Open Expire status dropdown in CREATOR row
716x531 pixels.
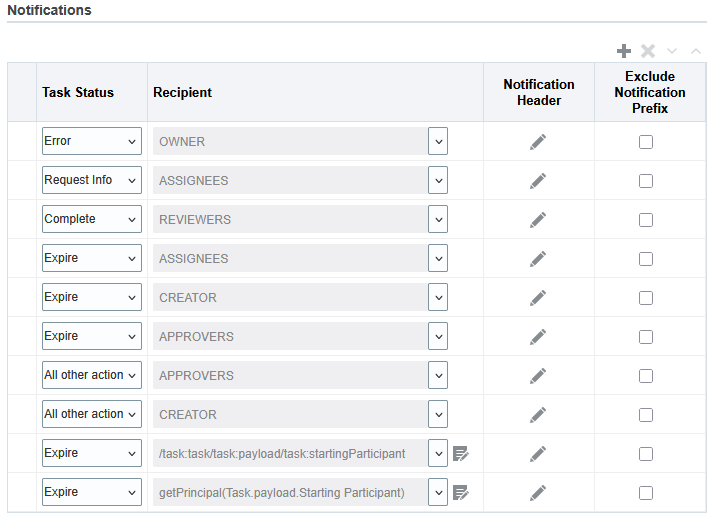point(92,297)
